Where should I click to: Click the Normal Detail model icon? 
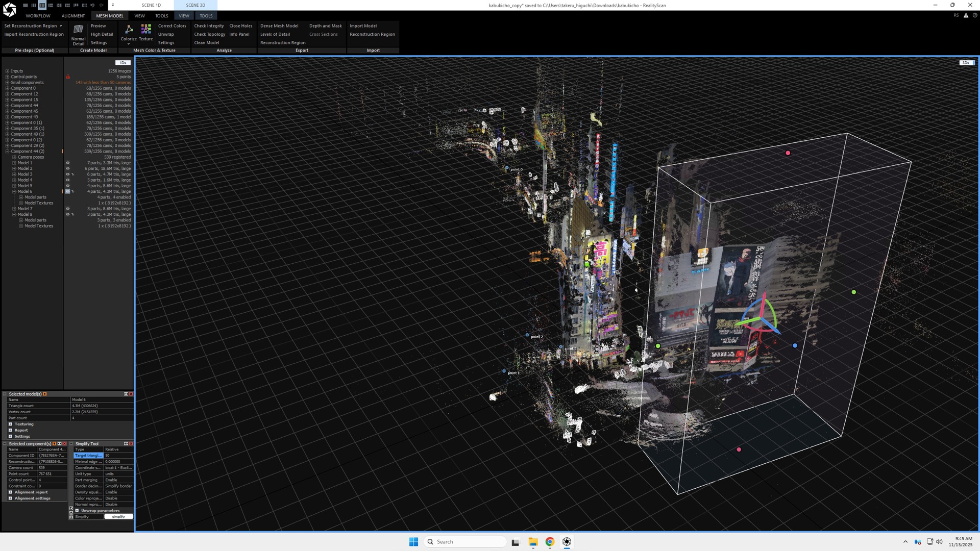point(78,30)
